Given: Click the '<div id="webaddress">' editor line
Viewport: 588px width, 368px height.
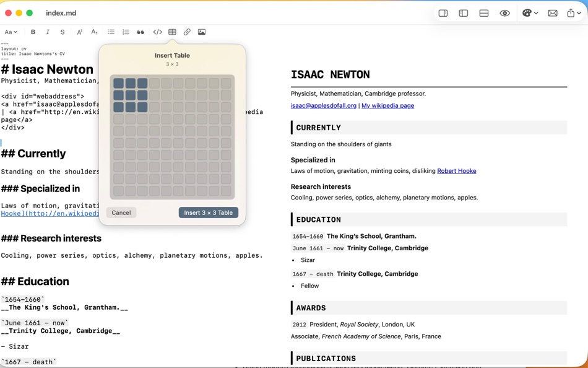Looking at the screenshot, I should click(42, 96).
